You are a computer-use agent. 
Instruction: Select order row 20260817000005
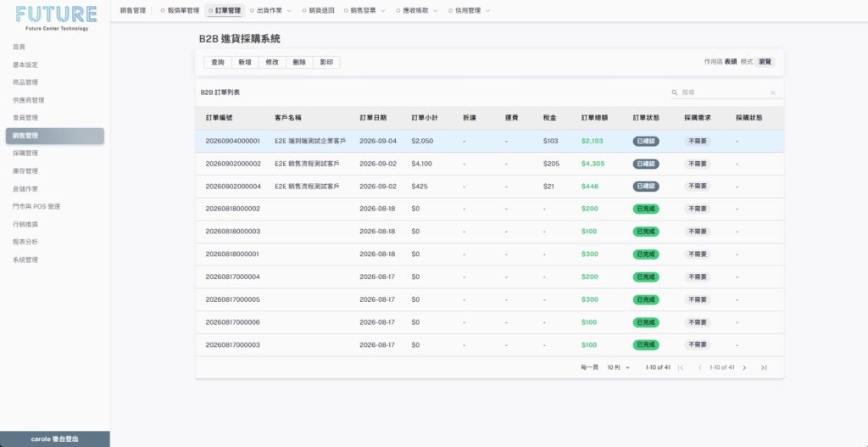489,299
